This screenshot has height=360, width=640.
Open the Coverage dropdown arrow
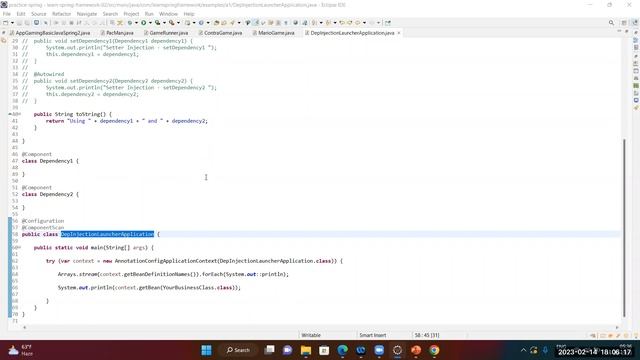[x=164, y=23]
